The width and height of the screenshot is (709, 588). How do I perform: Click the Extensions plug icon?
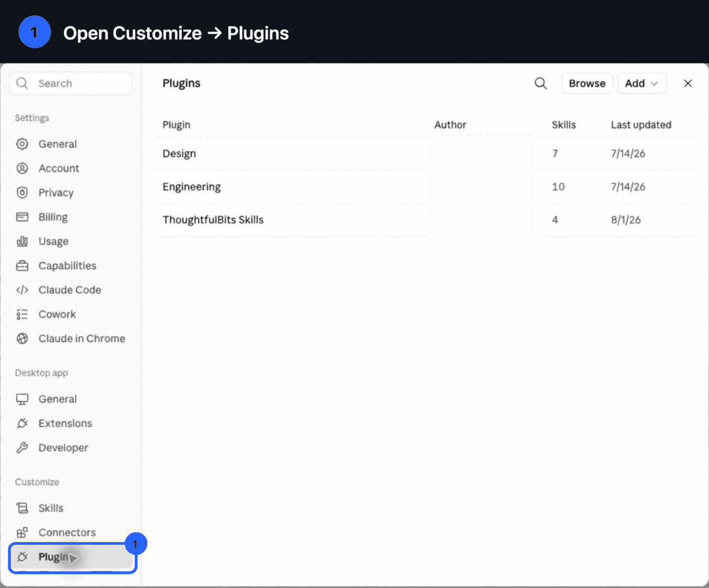[22, 423]
